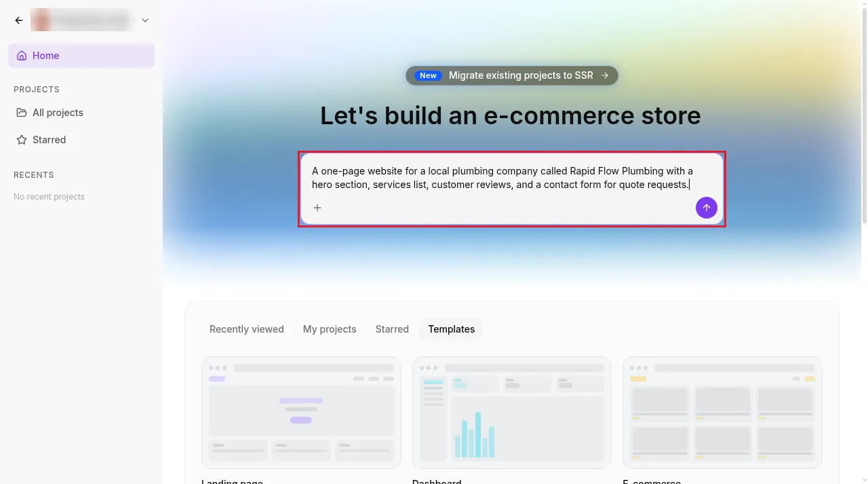Submit prompt with purple arrow button
The height and width of the screenshot is (484, 868).
tap(707, 208)
